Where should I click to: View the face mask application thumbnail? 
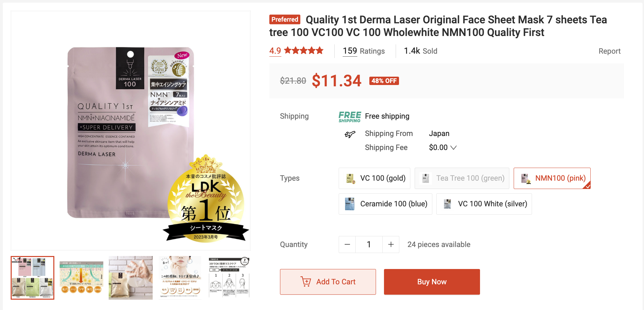click(131, 278)
